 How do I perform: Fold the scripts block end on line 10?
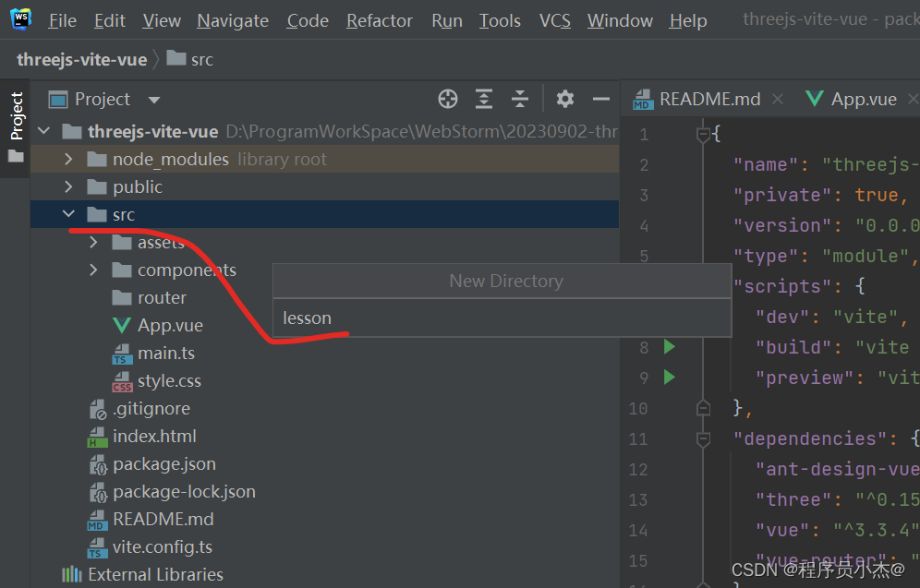703,408
